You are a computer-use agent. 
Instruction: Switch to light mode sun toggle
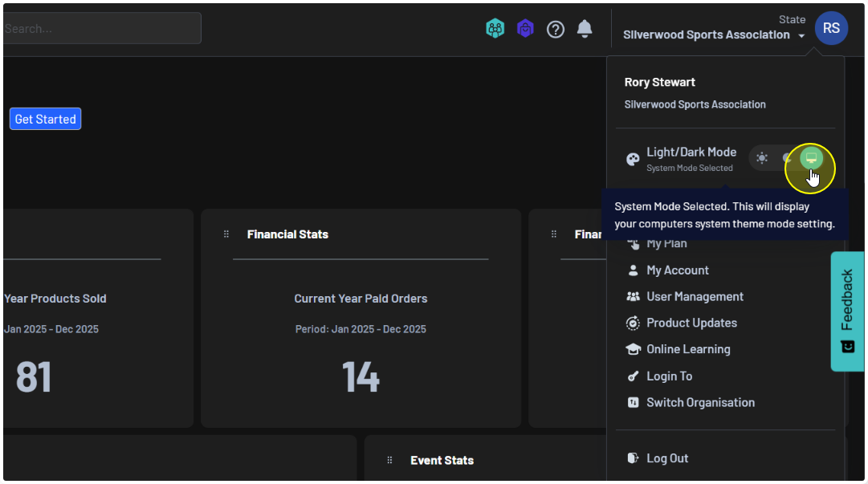click(762, 158)
